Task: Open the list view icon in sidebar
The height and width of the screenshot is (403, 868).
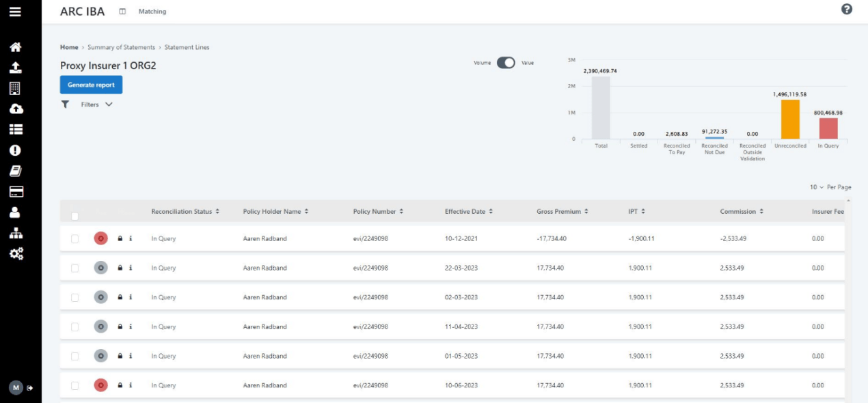Action: click(15, 129)
